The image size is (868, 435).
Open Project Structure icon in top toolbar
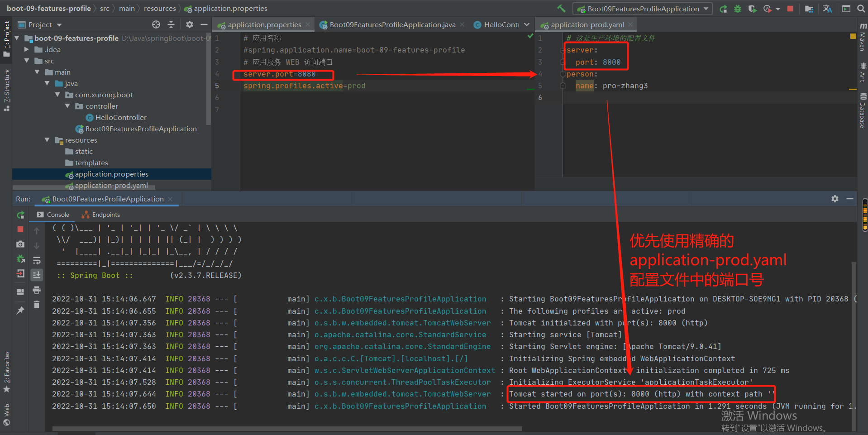coord(809,9)
